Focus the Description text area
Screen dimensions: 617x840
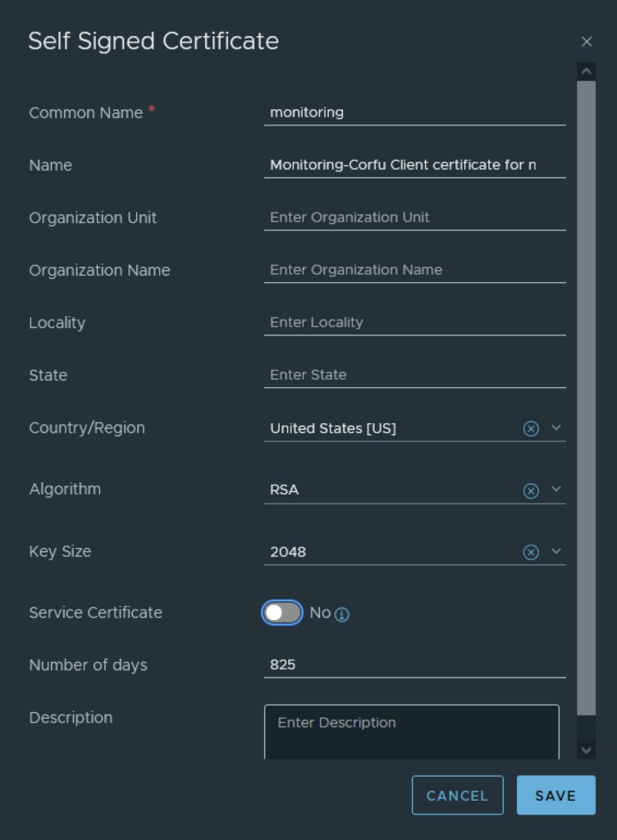tap(412, 732)
